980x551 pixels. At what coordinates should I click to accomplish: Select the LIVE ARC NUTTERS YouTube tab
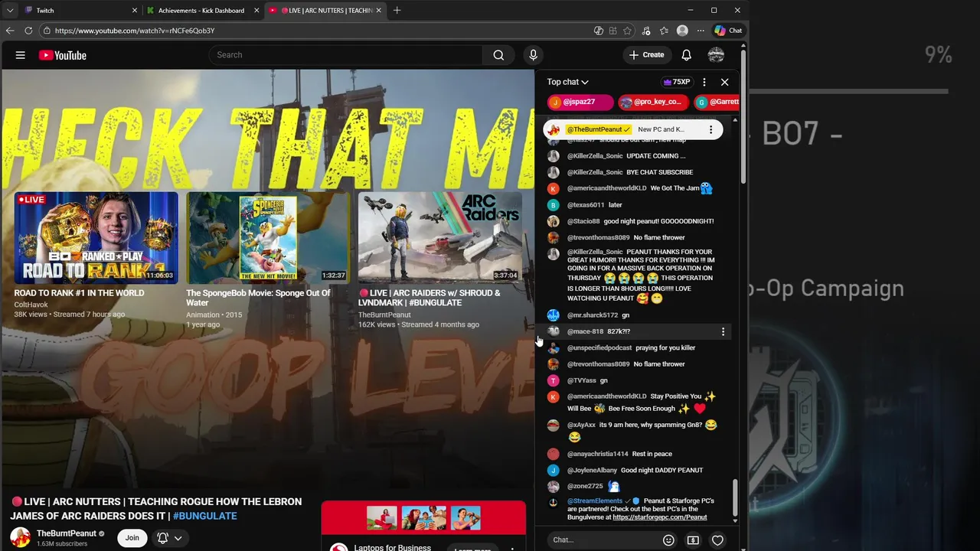pos(325,11)
